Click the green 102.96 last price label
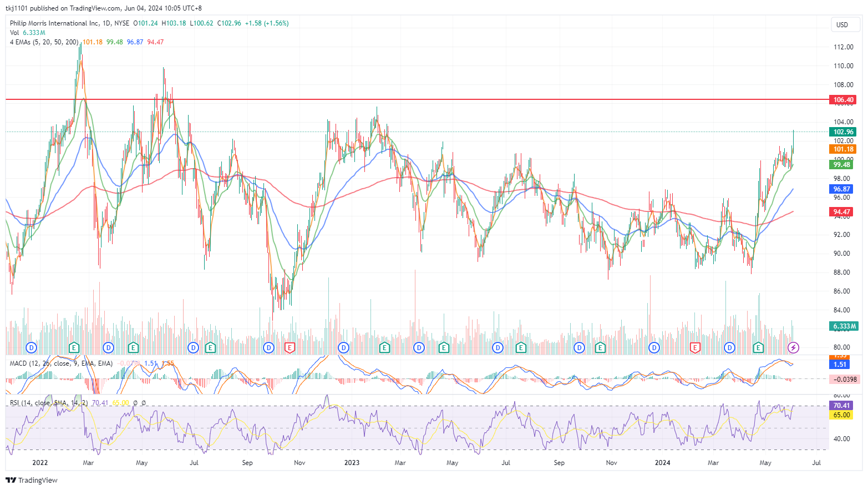The width and height of the screenshot is (868, 490). 843,132
